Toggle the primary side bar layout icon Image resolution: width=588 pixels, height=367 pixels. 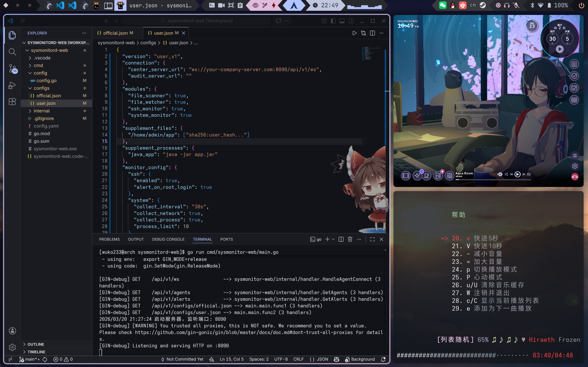point(333,21)
